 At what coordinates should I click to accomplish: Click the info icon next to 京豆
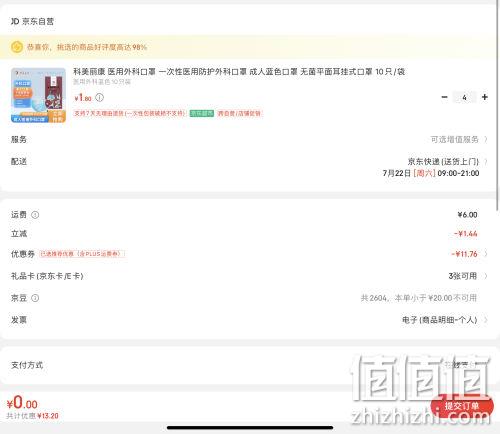tap(35, 298)
